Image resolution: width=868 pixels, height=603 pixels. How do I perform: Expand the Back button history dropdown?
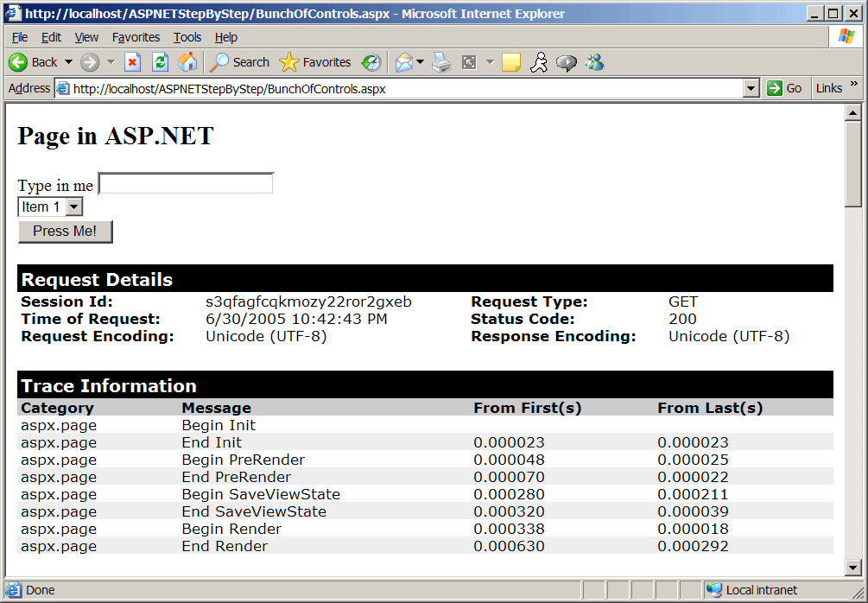[x=68, y=62]
